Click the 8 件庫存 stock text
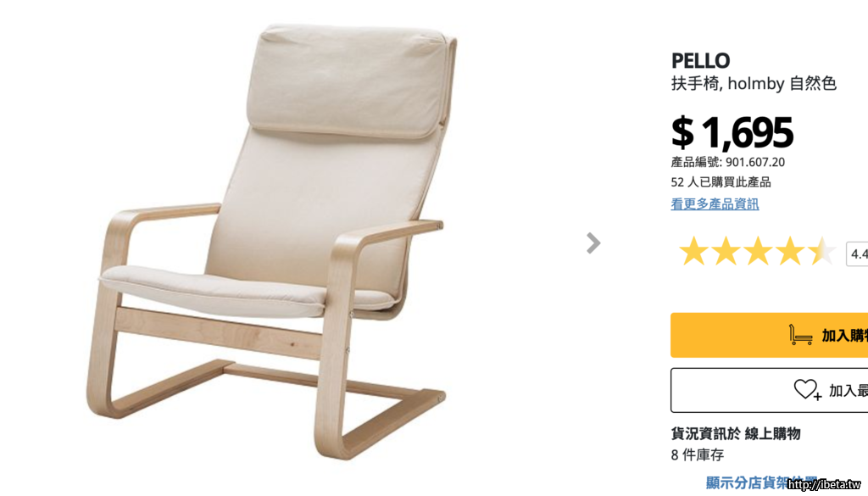The image size is (868, 496). coord(698,455)
